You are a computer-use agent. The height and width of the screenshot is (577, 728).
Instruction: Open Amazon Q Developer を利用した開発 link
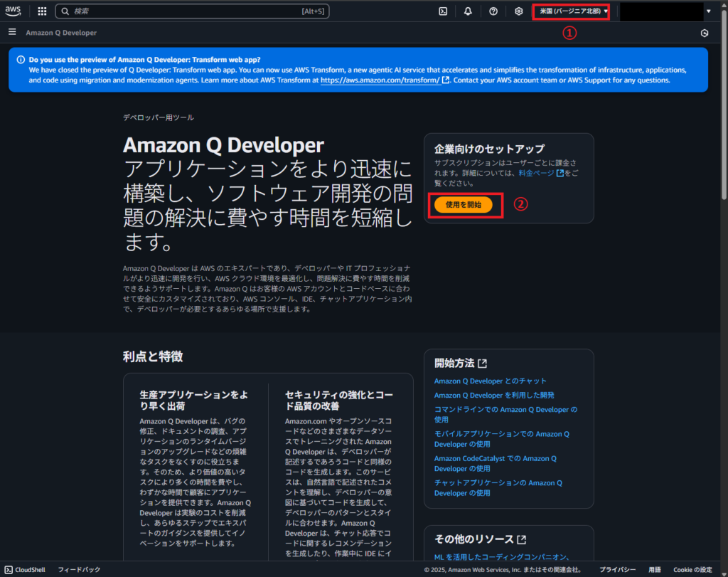pyautogui.click(x=494, y=396)
